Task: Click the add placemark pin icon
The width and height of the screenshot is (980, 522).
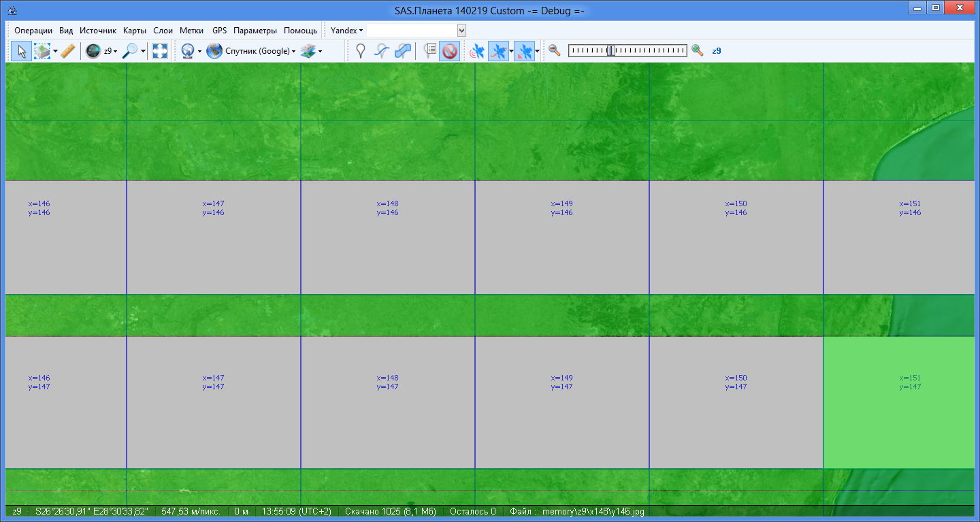Action: (361, 51)
